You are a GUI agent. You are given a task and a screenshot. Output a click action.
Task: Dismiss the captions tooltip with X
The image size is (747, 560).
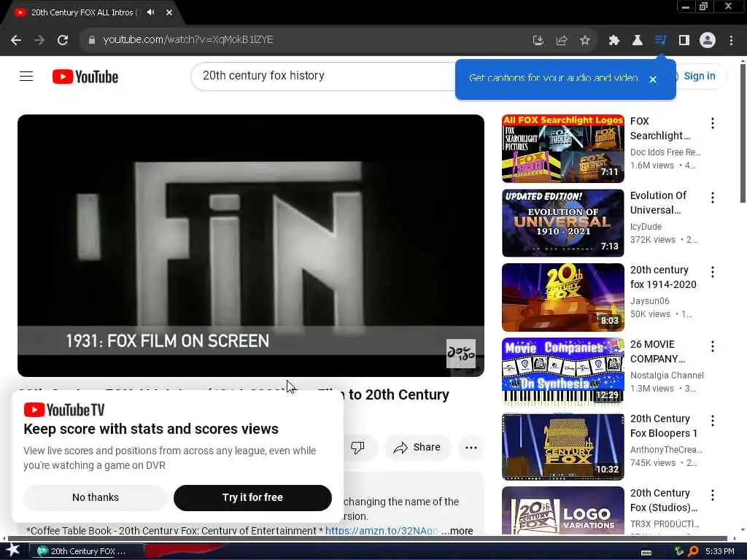click(653, 79)
